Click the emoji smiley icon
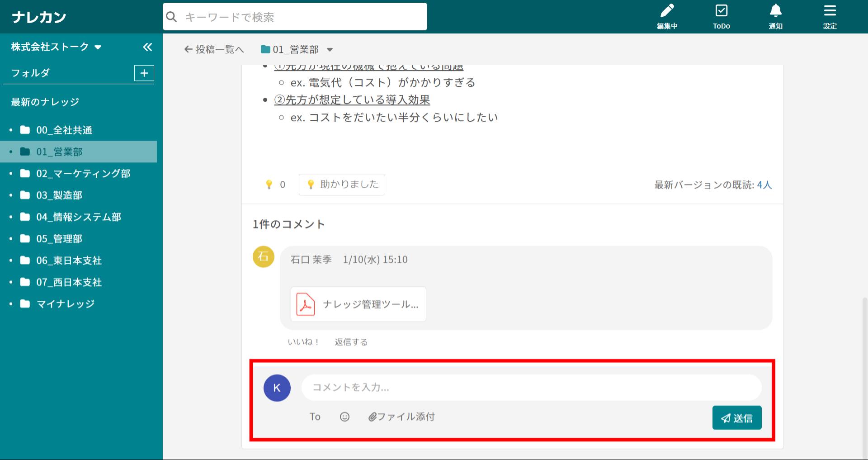Screen dimensions: 868x460 click(344, 417)
